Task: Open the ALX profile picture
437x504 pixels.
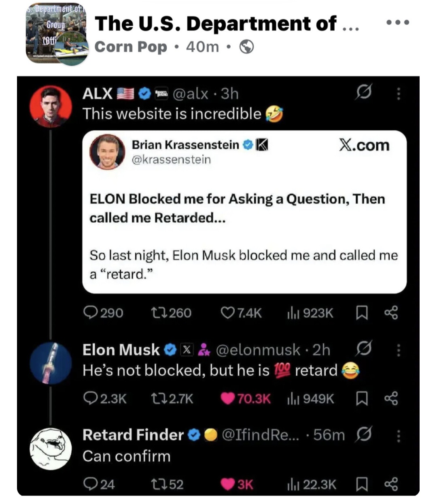Action: tap(51, 106)
